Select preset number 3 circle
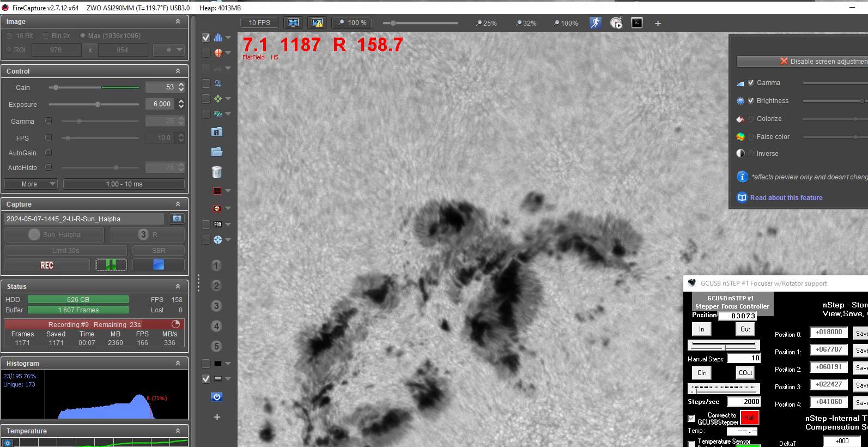Image resolution: width=868 pixels, height=447 pixels. click(x=216, y=306)
